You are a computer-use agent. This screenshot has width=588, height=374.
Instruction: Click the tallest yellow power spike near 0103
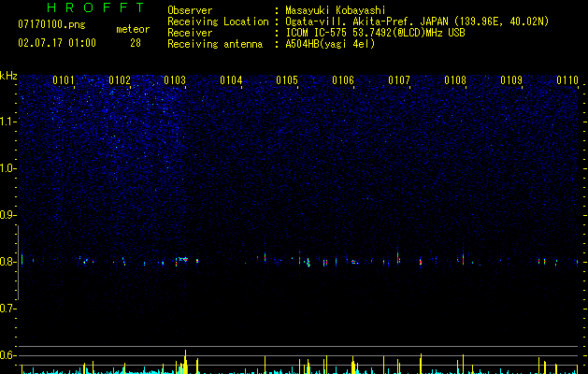tap(185, 361)
